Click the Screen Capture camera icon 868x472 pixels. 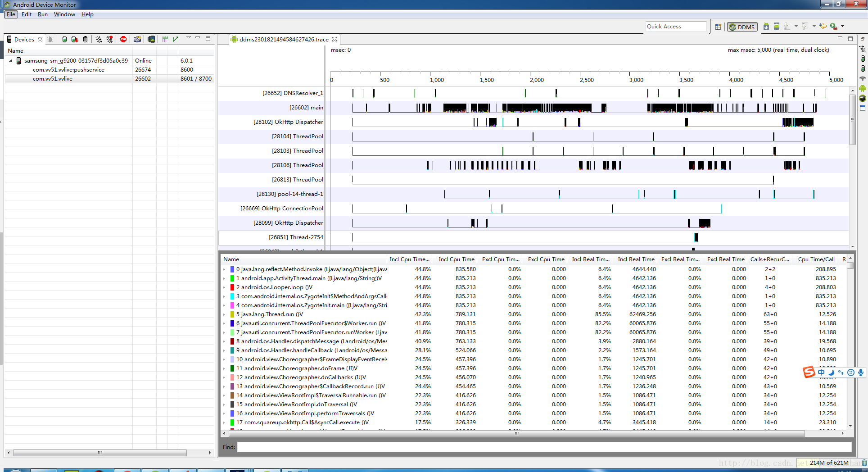[137, 39]
